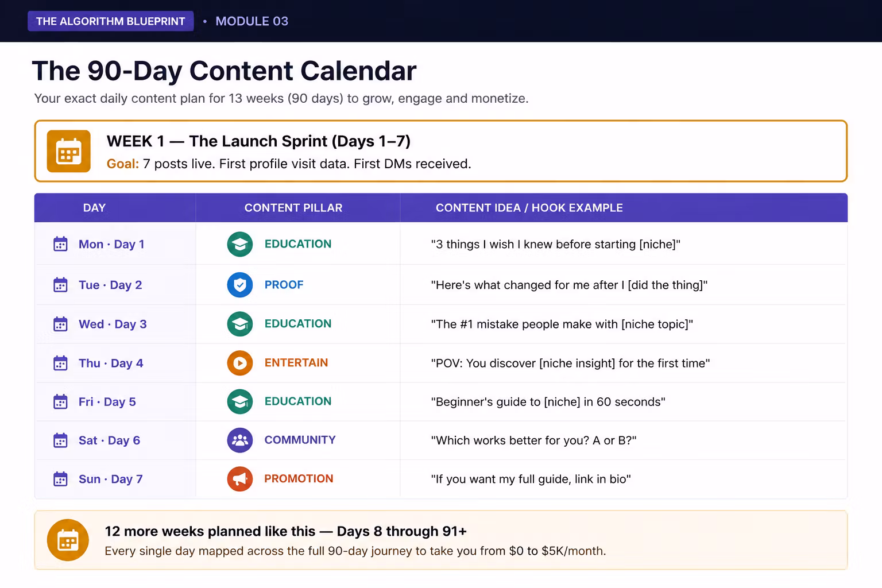
Task: Click the MODULE 03 label
Action: [252, 21]
